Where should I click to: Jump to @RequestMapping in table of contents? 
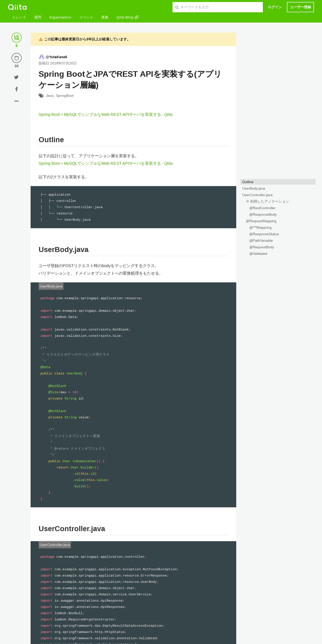[261, 221]
